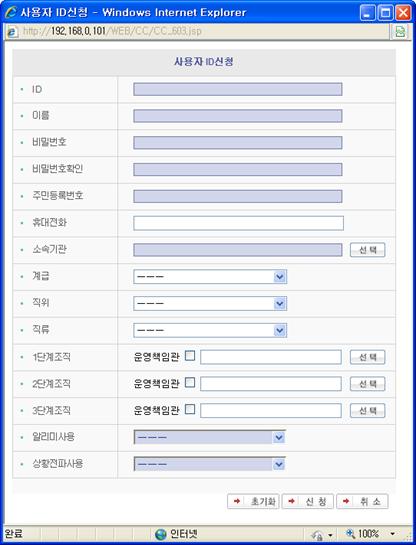Click the 초기화 reset button
Image resolution: width=416 pixels, height=545 pixels.
(x=253, y=501)
